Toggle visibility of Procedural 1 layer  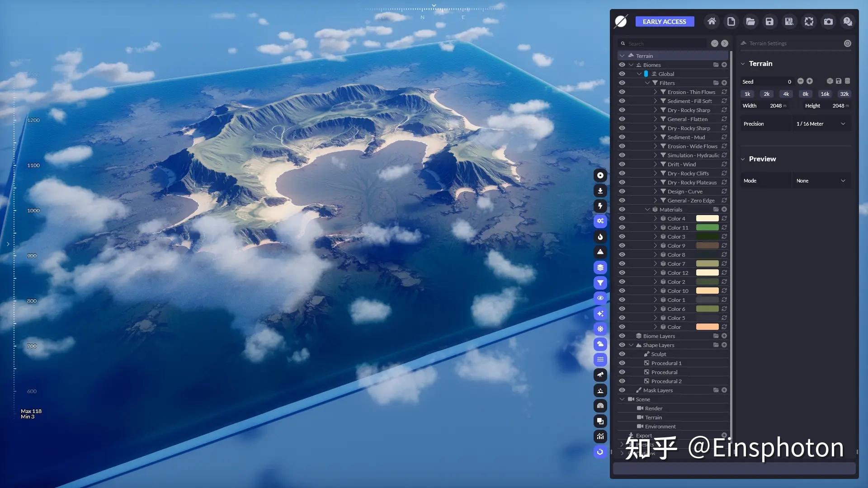click(x=622, y=363)
